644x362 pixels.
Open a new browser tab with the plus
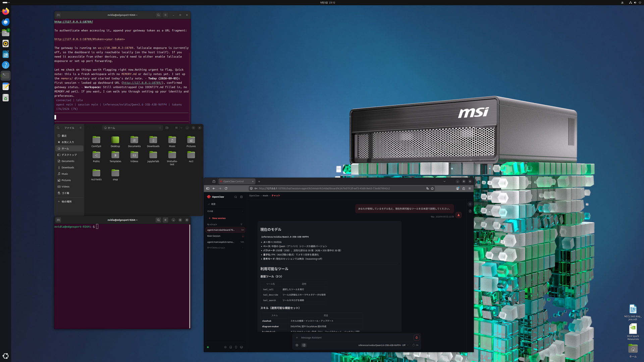coord(259,181)
